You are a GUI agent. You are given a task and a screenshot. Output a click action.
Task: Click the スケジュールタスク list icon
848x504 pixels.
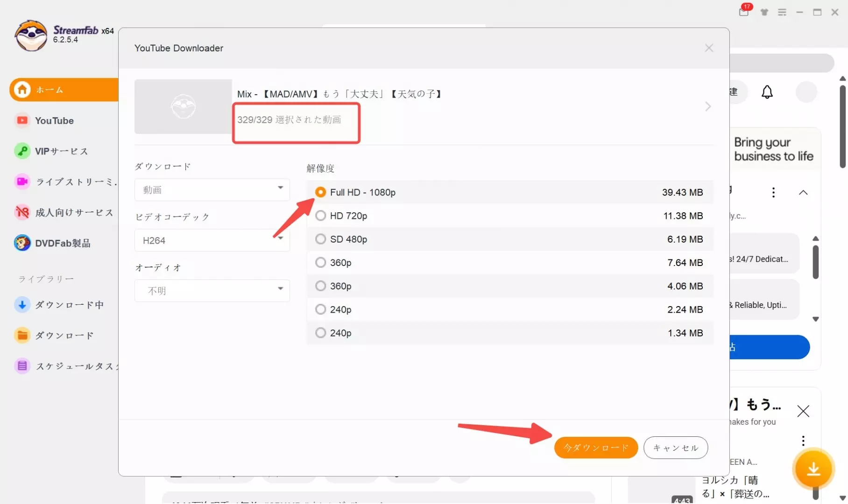(x=22, y=366)
